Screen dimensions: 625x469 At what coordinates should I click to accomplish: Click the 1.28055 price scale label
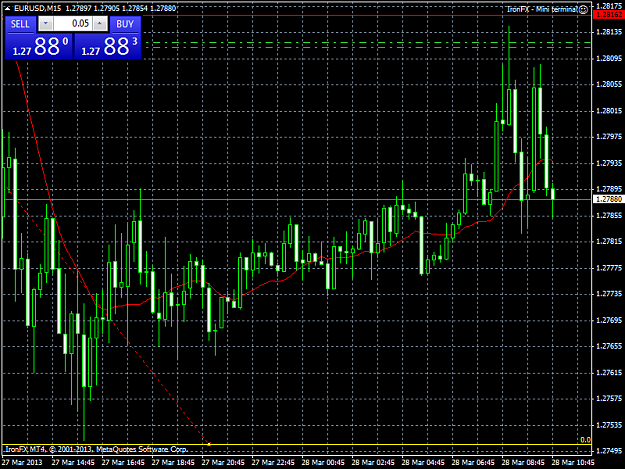tap(609, 84)
